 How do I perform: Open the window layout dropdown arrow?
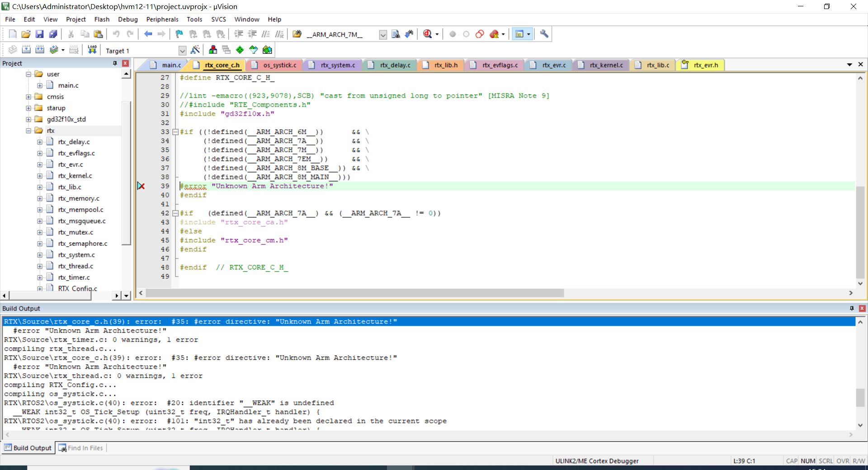tap(528, 34)
